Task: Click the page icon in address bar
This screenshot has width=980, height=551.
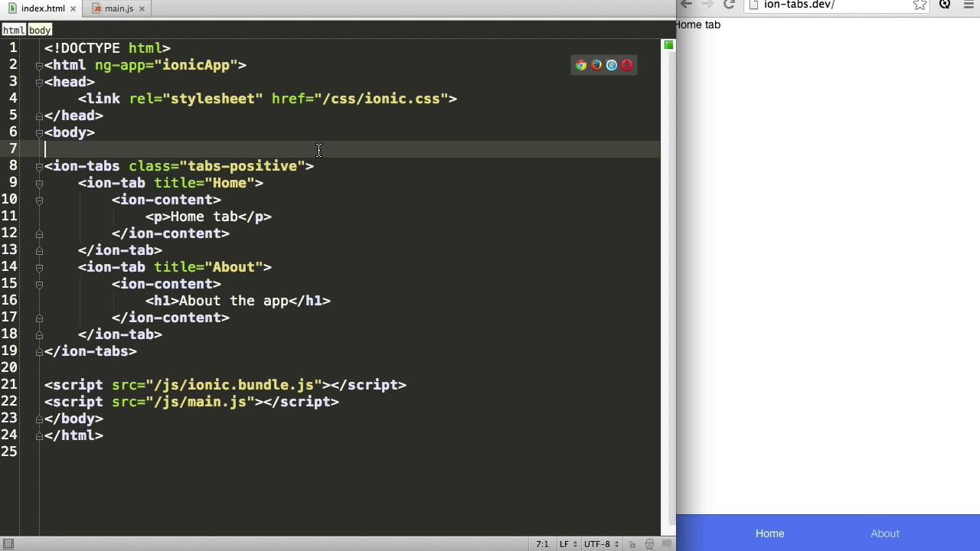Action: tap(754, 5)
